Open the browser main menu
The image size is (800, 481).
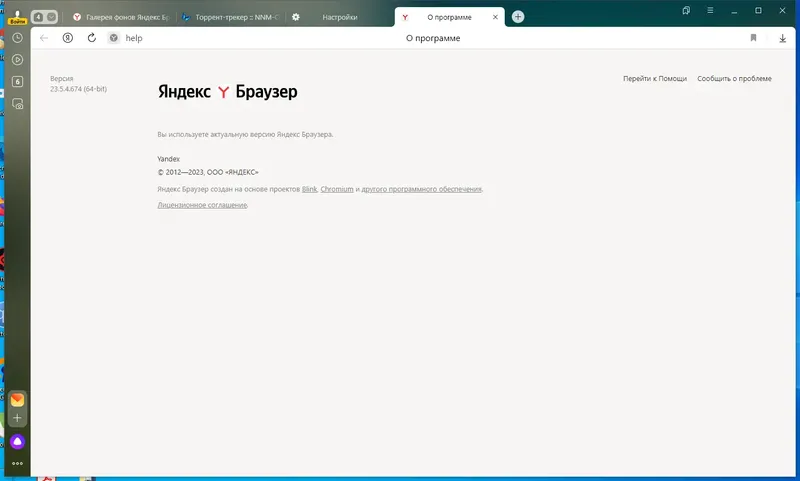[x=710, y=10]
